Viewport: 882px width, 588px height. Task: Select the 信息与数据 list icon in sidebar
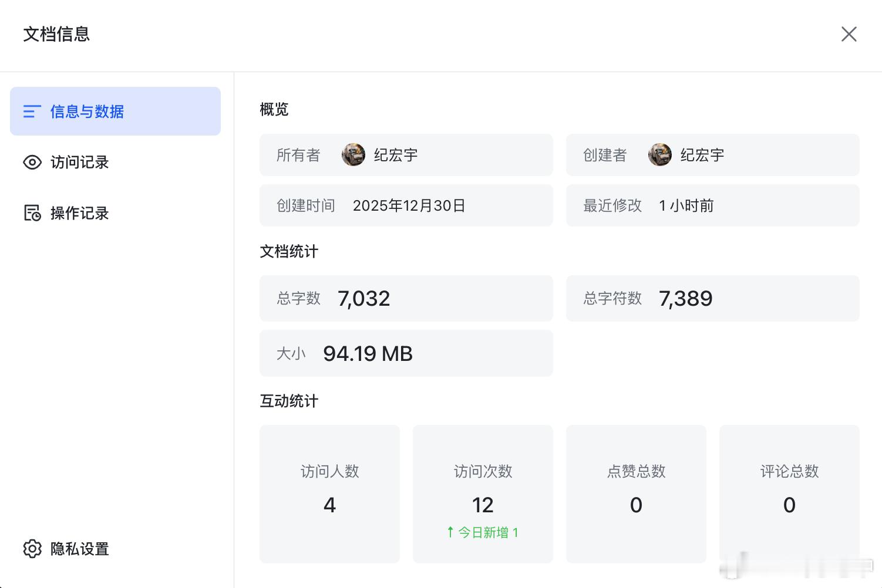pyautogui.click(x=32, y=111)
